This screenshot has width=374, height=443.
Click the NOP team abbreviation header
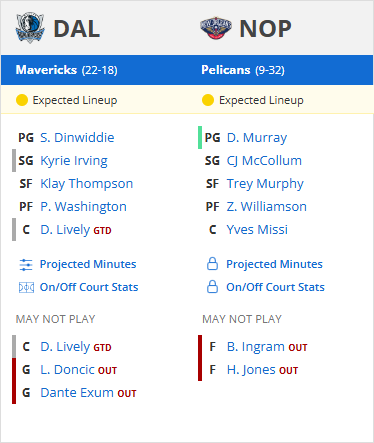pyautogui.click(x=265, y=29)
